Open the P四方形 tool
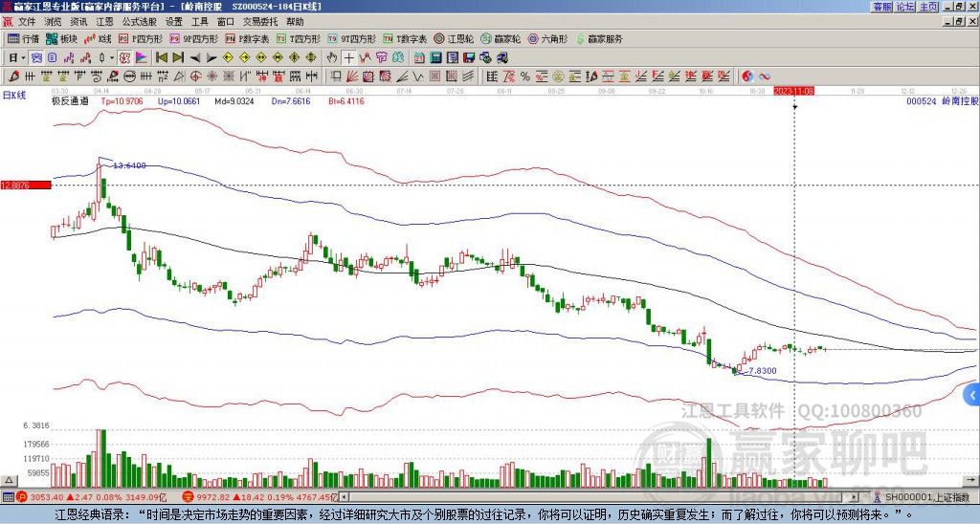This screenshot has width=980, height=524. [141, 38]
